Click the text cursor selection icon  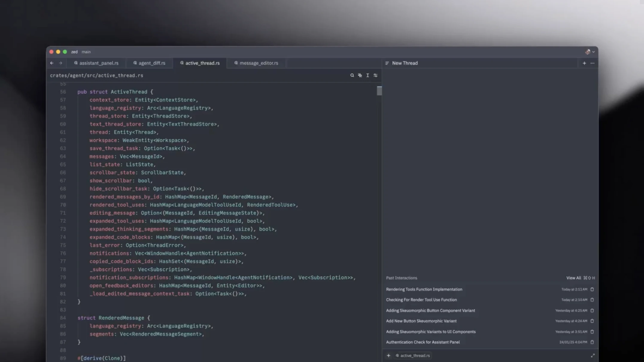pyautogui.click(x=367, y=75)
